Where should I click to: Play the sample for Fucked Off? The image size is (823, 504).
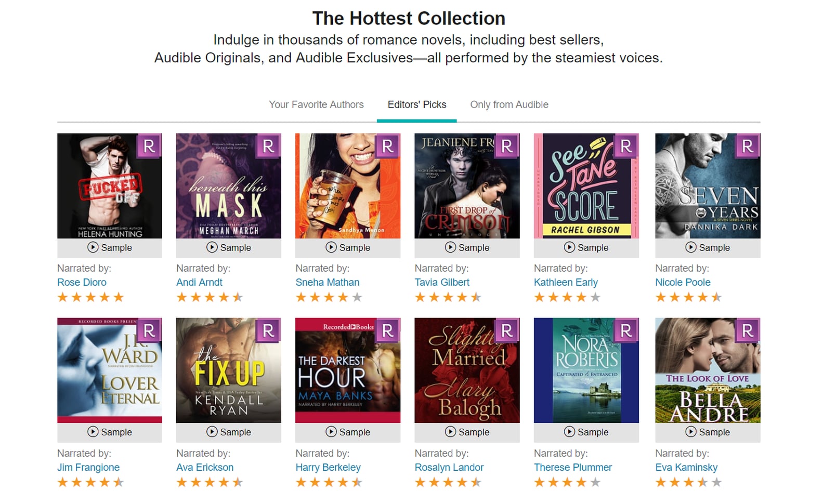[110, 248]
